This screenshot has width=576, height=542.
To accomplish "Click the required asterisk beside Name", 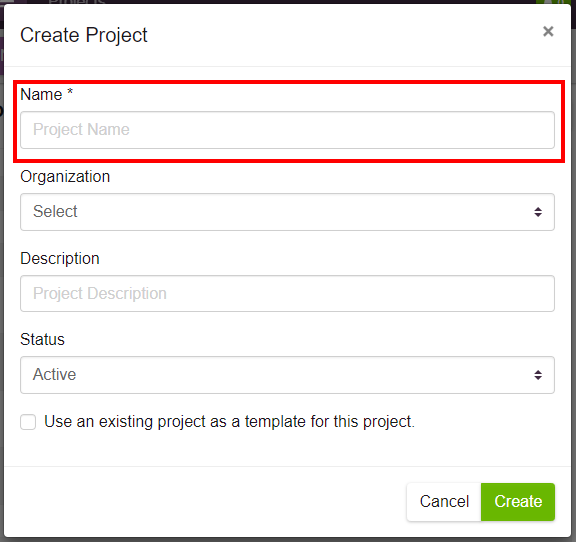I will 70,91.
